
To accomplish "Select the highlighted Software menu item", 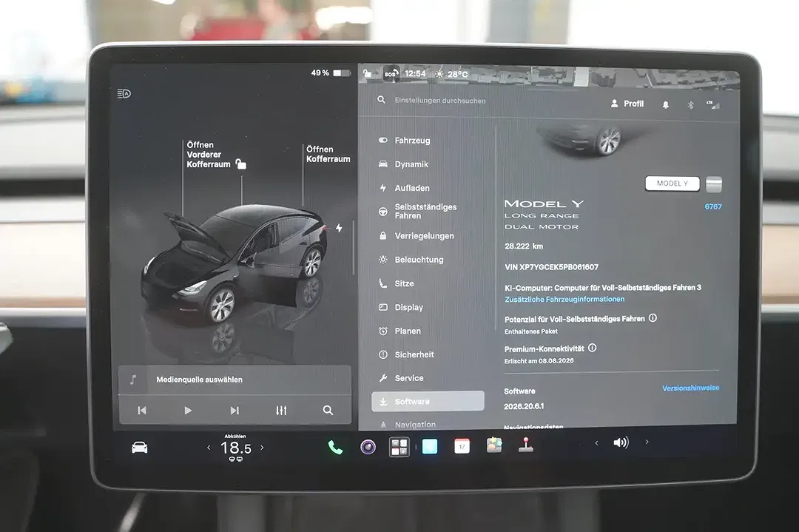I will click(x=428, y=402).
